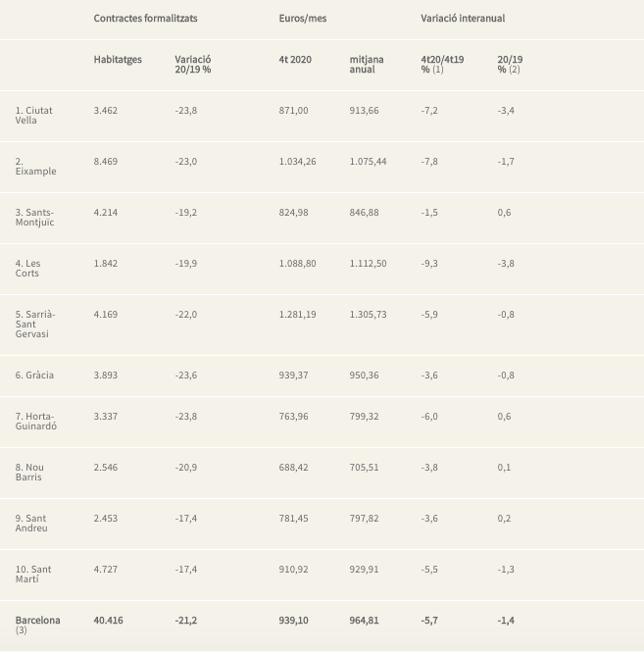
Task: Select the Sants-Montjuïc row label
Action: click(36, 218)
